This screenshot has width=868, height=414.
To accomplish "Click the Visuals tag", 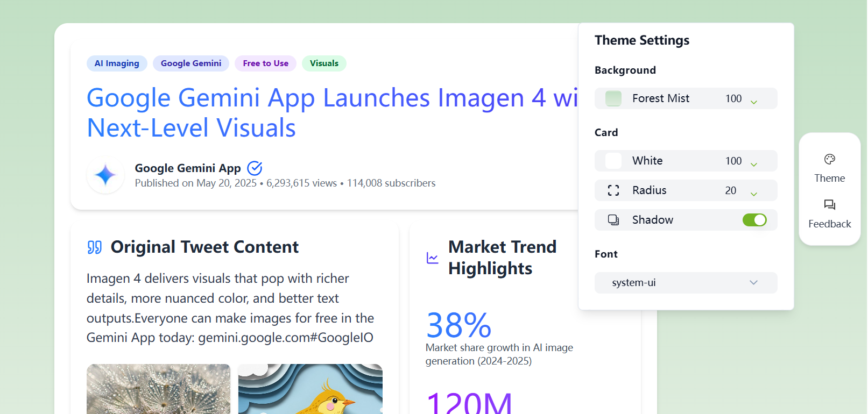I will click(324, 63).
